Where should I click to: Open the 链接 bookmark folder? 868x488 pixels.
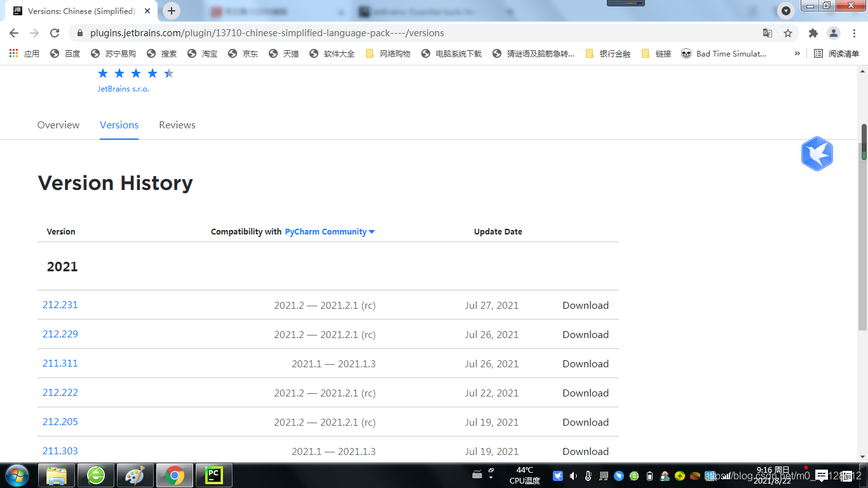(x=656, y=53)
